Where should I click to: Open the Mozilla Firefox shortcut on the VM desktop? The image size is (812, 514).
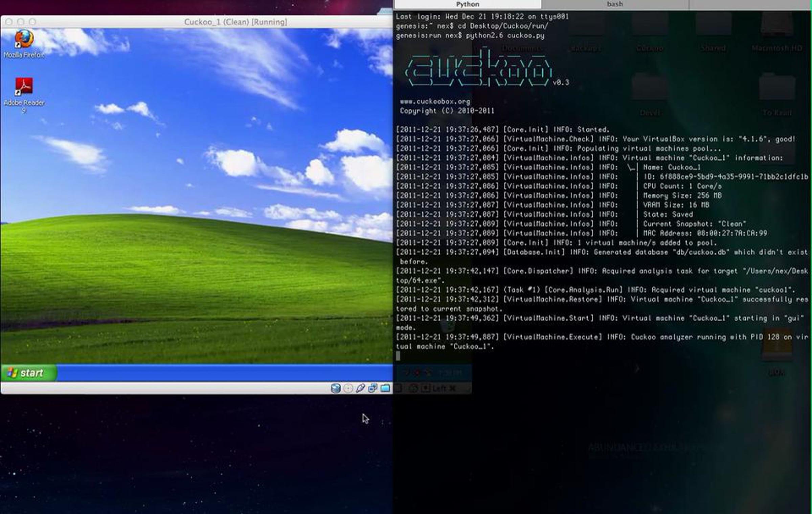pos(24,44)
